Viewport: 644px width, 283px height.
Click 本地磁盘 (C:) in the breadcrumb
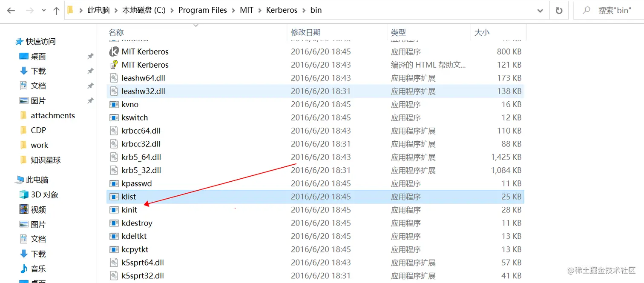pos(144,10)
